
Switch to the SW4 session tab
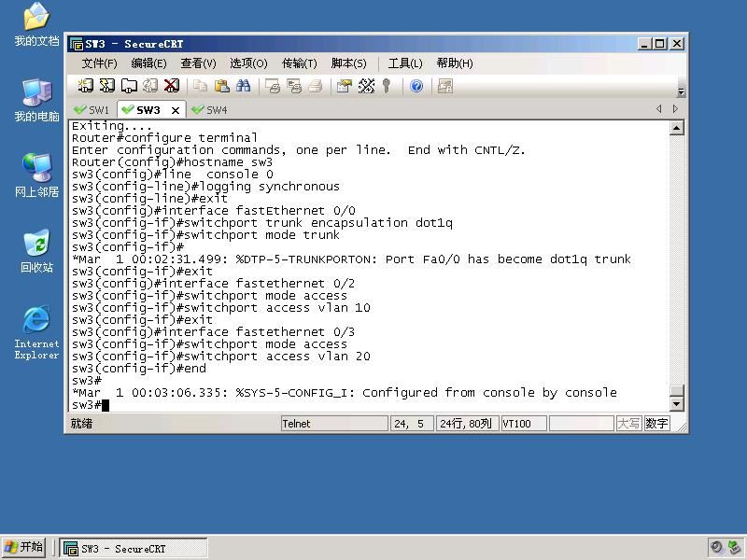pos(209,110)
